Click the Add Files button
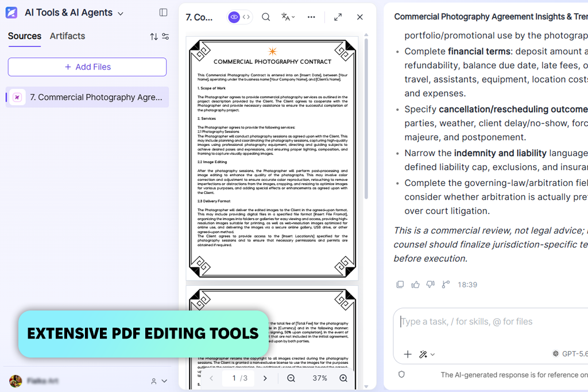Screen dimensions: 588x392 point(87,67)
